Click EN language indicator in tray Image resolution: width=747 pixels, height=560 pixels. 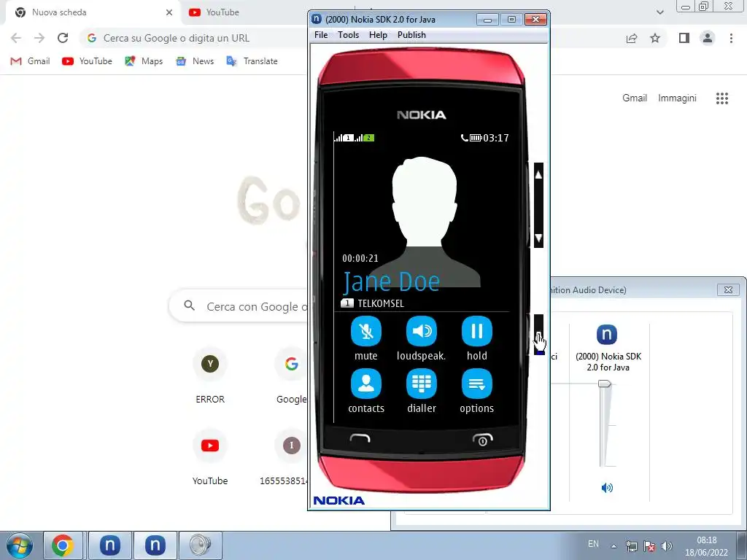point(593,544)
